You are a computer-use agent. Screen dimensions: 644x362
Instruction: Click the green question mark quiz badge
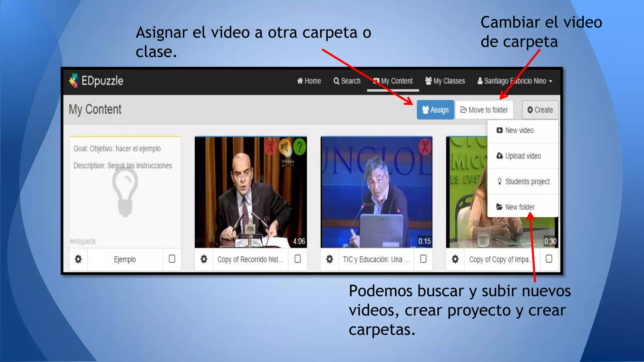(299, 146)
